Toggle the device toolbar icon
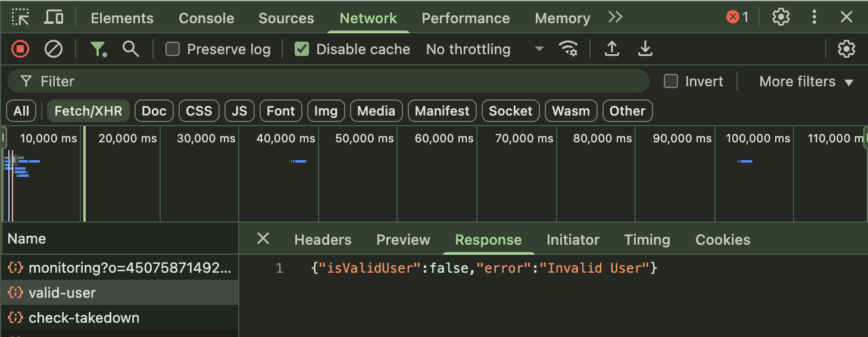 pos(54,17)
